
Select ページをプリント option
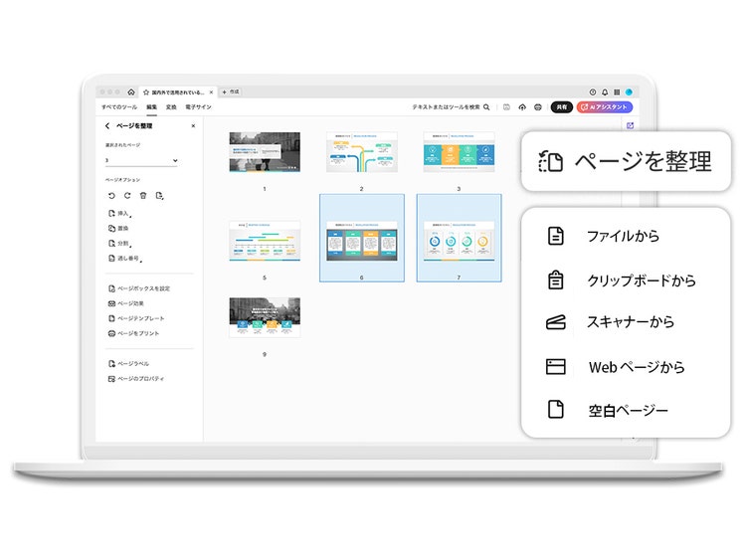[x=133, y=333]
